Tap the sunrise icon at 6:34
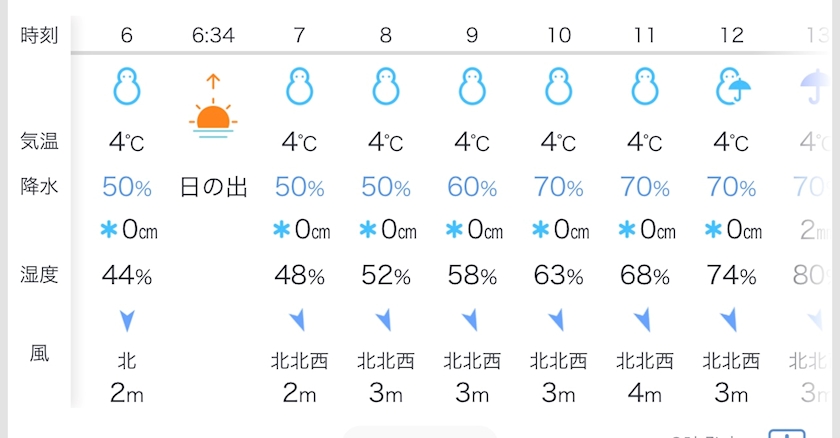 pyautogui.click(x=213, y=108)
